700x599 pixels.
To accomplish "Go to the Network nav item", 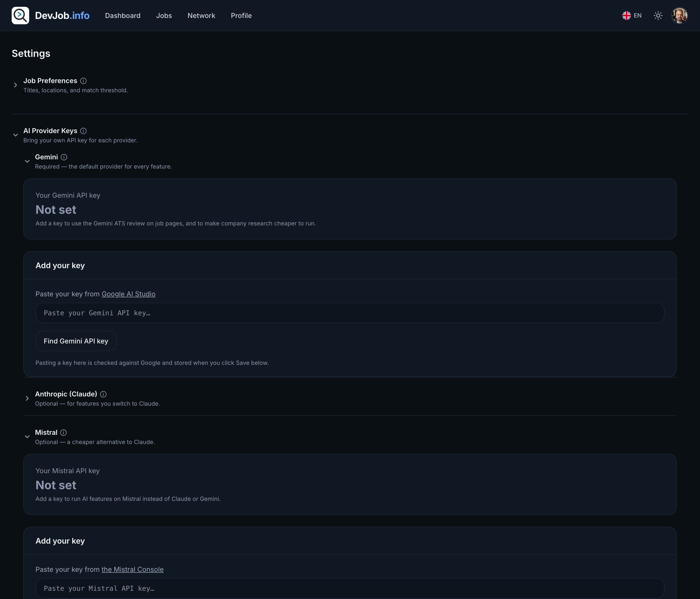I will pyautogui.click(x=201, y=16).
